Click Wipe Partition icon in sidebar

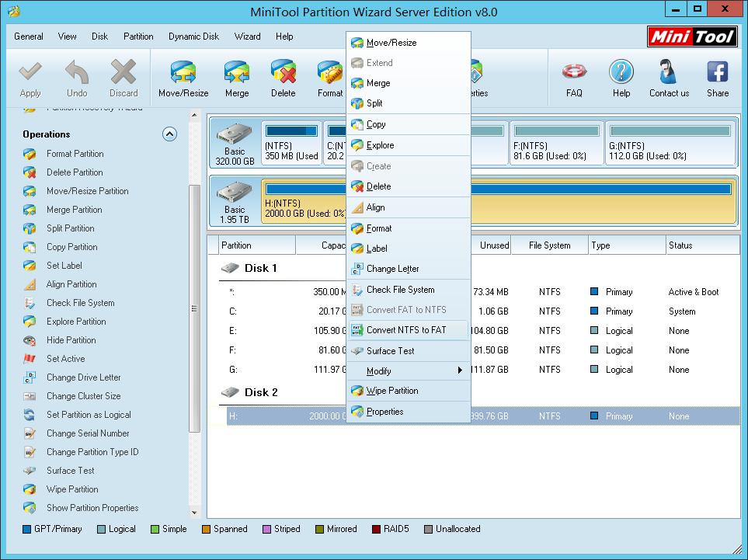[30, 489]
